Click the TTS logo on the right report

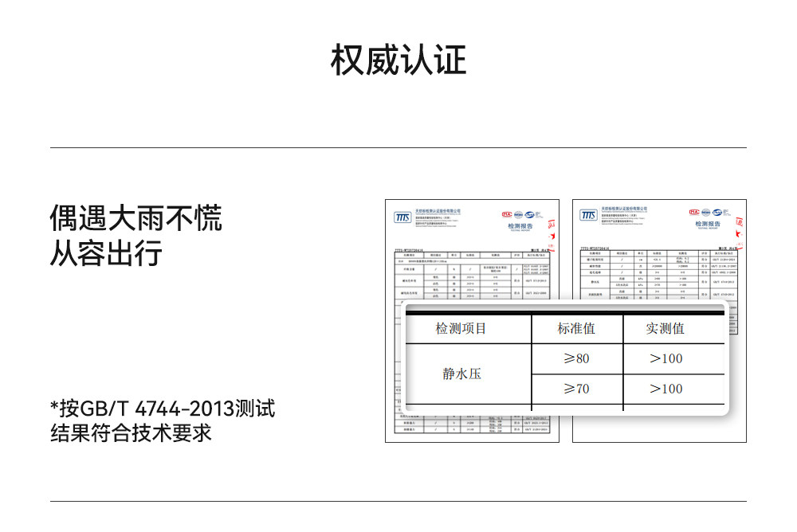pyautogui.click(x=589, y=216)
